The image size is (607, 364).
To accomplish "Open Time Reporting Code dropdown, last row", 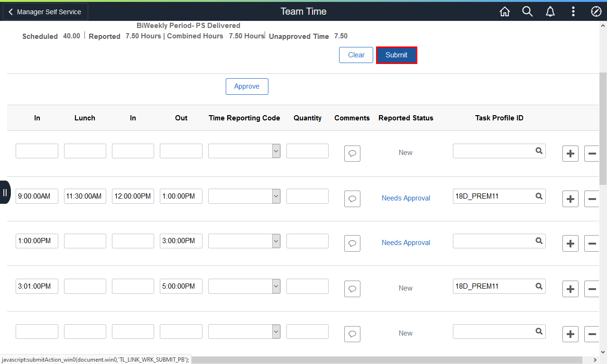I will [244, 332].
